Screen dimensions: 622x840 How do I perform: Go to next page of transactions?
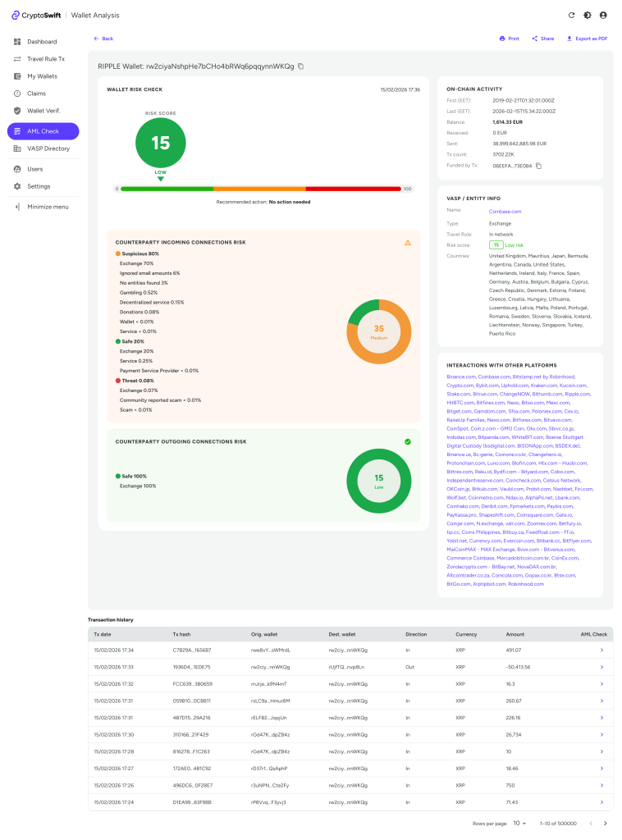tap(605, 823)
